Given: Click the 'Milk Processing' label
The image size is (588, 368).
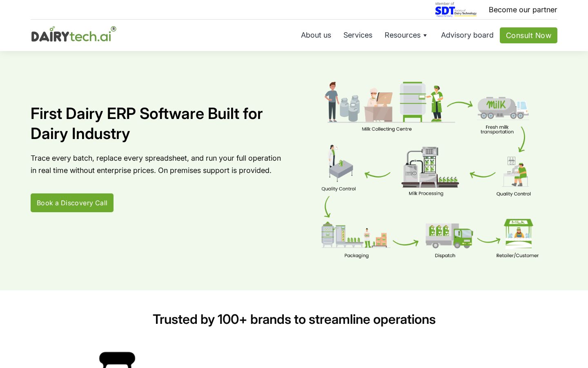Looking at the screenshot, I should click(426, 193).
